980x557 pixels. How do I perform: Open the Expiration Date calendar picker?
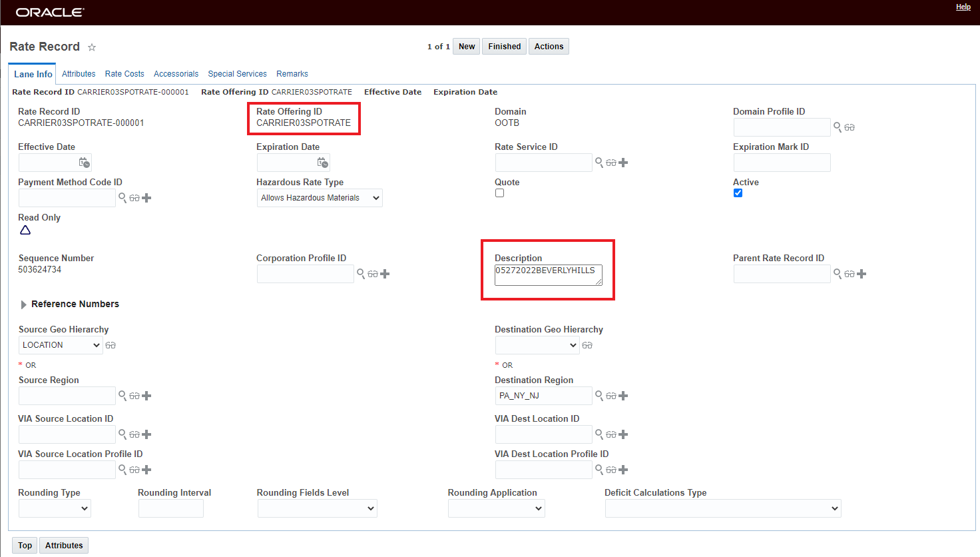pyautogui.click(x=322, y=163)
